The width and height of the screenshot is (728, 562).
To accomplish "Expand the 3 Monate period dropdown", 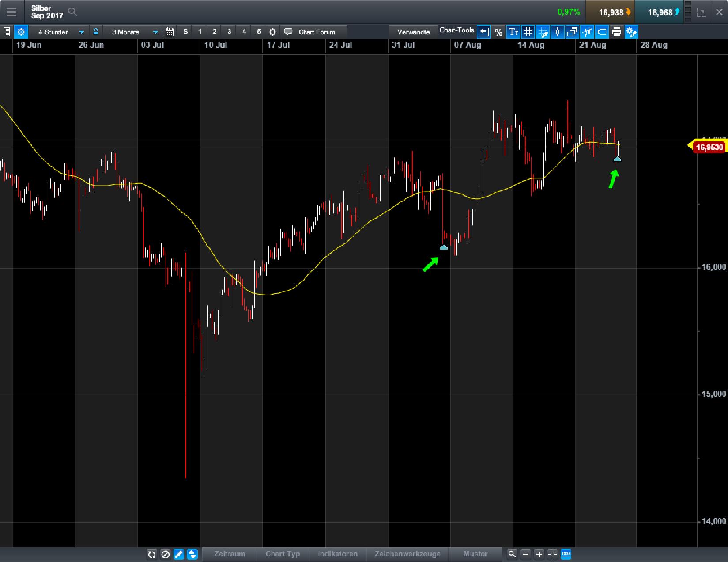I will click(155, 32).
